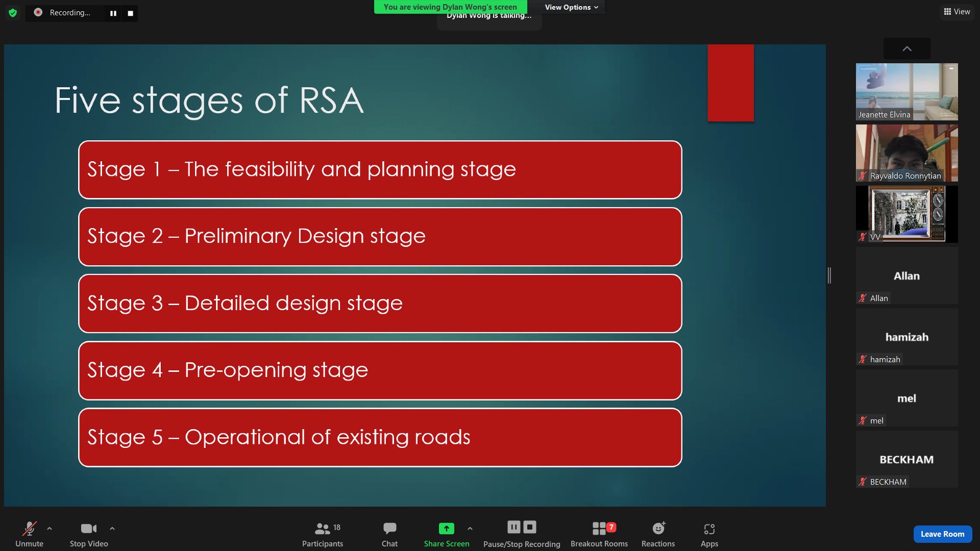Select BECKHAM's participant tile
The height and width of the screenshot is (551, 980).
pos(907,459)
